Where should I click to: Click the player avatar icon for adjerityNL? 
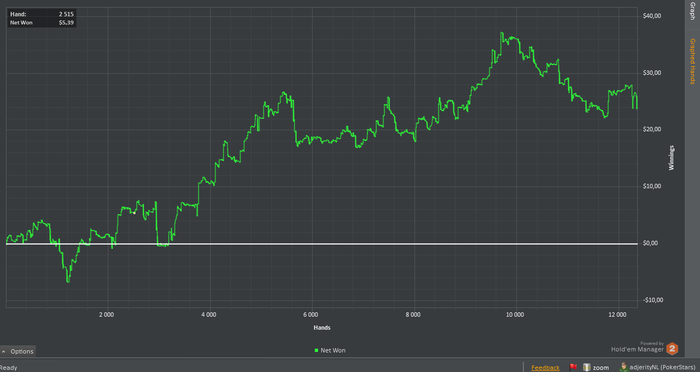pos(624,367)
